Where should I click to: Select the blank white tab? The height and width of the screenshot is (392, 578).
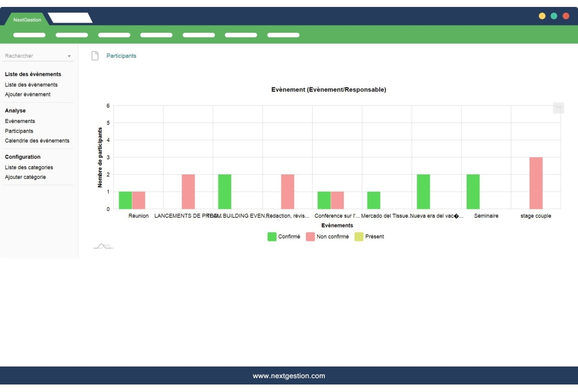coord(70,18)
